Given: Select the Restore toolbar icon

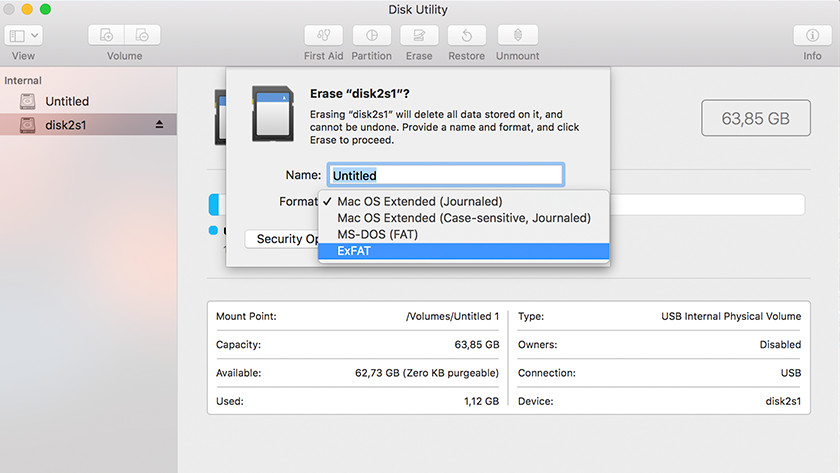Looking at the screenshot, I should [x=466, y=35].
